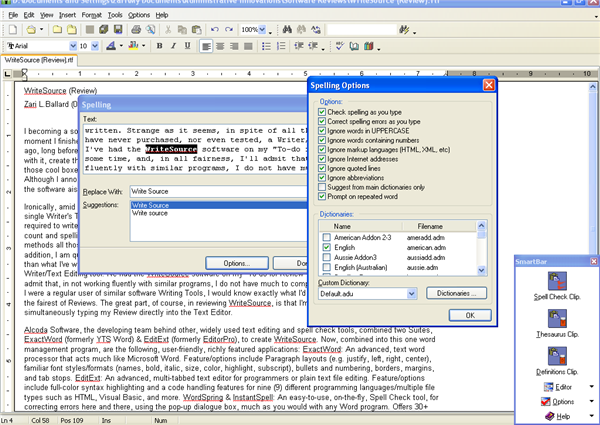This screenshot has width=600, height=425.
Task: Uncheck the English dictionary
Action: [x=327, y=247]
